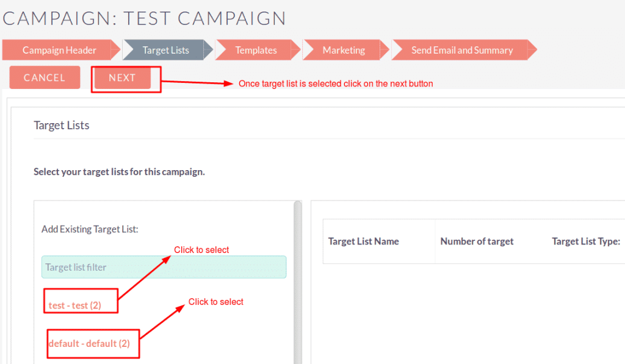This screenshot has height=364, width=625.
Task: Click the Target Lists section heading
Action: pyautogui.click(x=62, y=125)
